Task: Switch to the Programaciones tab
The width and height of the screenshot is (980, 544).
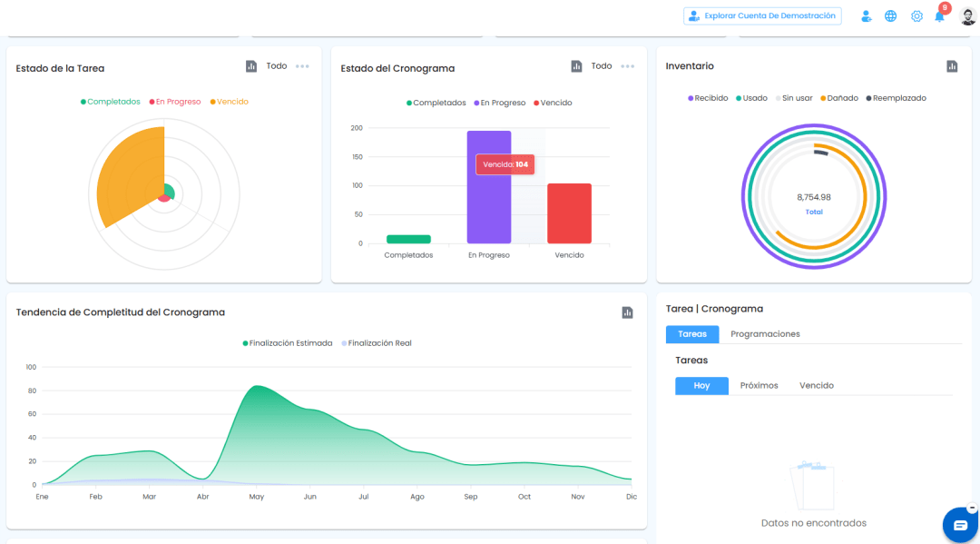Action: click(x=765, y=334)
